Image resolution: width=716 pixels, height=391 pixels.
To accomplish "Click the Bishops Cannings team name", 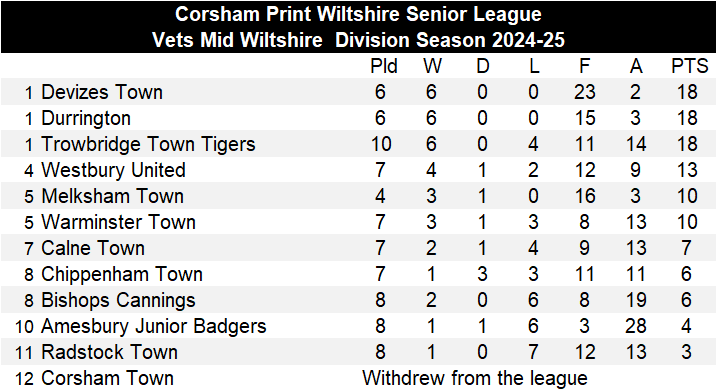I will (x=118, y=301).
